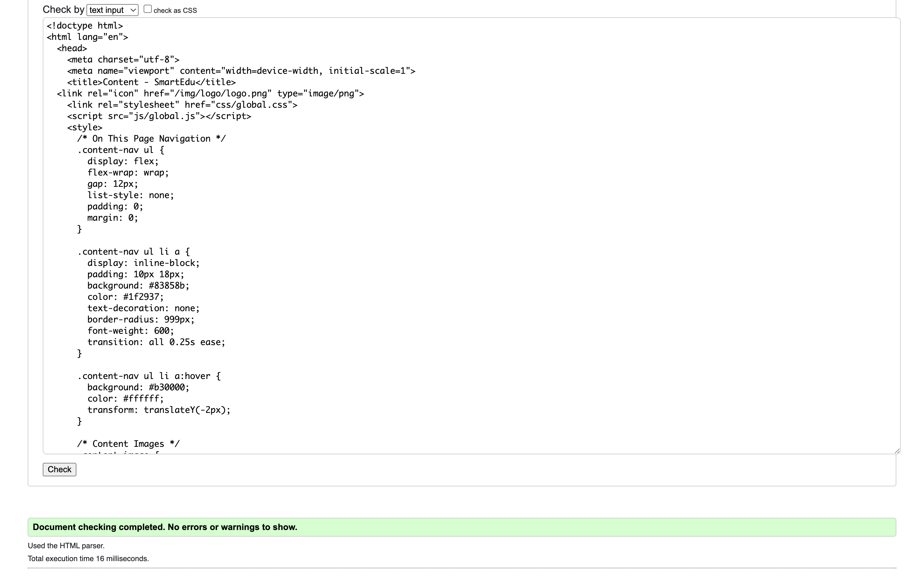This screenshot has height=579, width=924.
Task: Place cursor on the doctype html line
Action: (x=85, y=26)
